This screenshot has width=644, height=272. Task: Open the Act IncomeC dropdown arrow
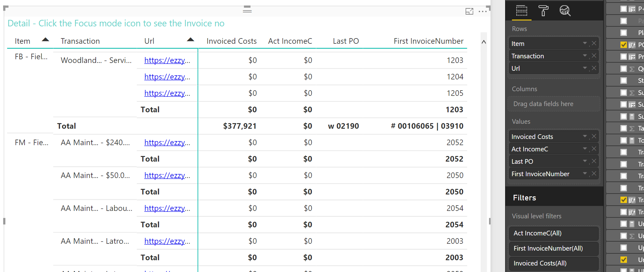click(x=585, y=149)
